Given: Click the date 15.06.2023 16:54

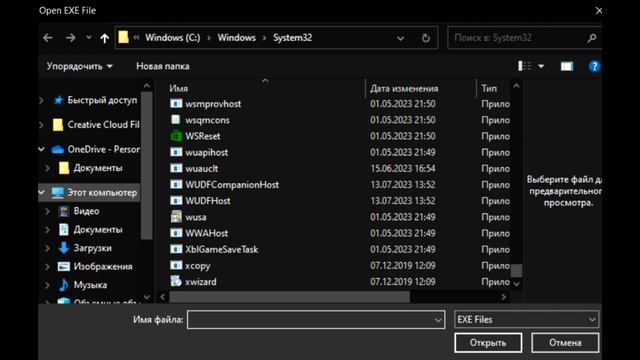Looking at the screenshot, I should click(402, 169).
